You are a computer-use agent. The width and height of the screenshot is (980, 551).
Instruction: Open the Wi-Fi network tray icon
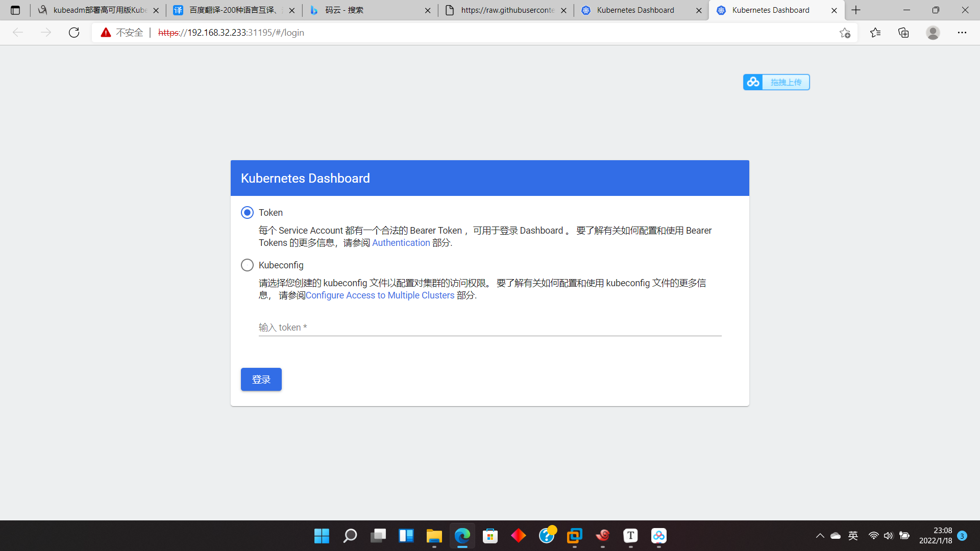coord(874,536)
